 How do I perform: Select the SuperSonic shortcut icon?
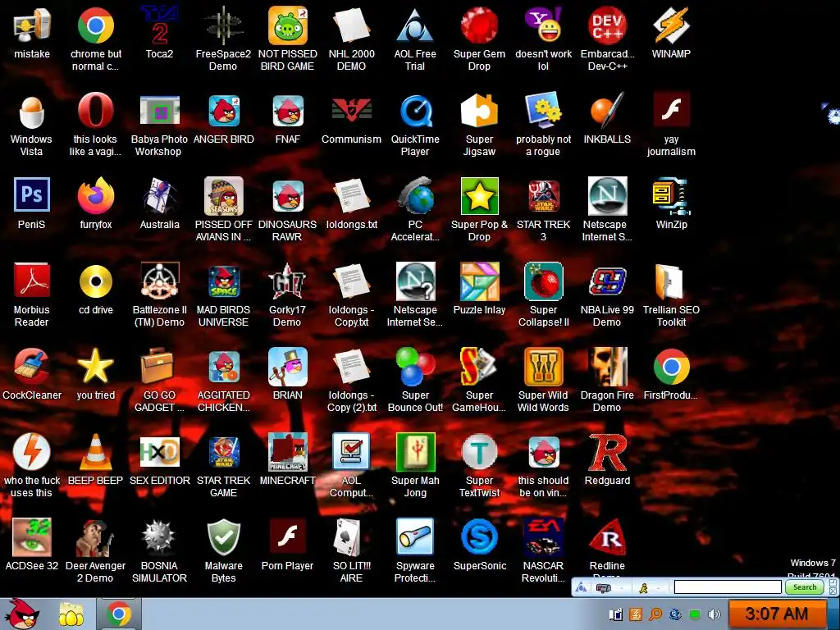coord(479,536)
